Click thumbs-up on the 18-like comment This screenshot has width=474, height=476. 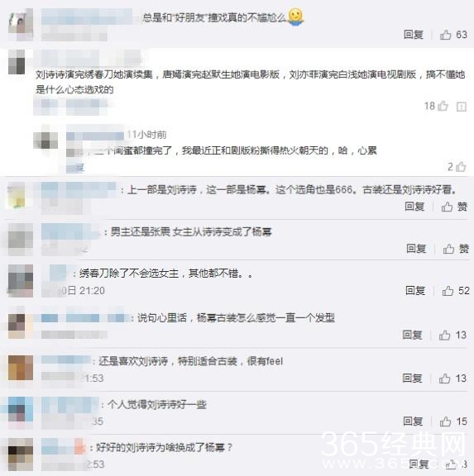click(443, 106)
